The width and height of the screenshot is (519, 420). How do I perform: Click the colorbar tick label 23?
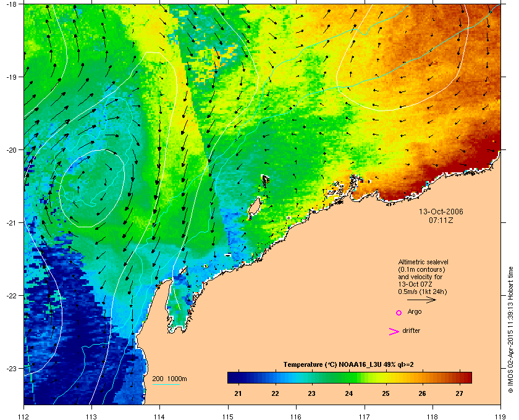tap(311, 393)
